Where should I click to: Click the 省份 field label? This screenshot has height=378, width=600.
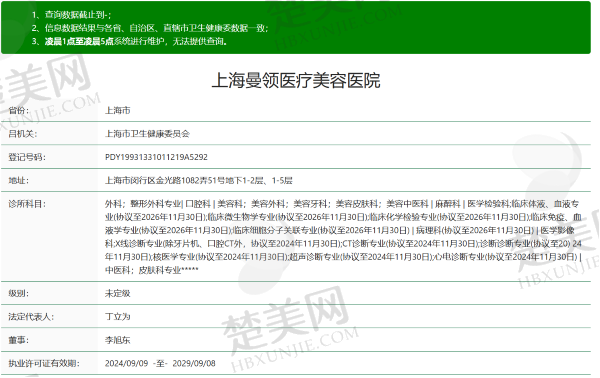pos(18,111)
